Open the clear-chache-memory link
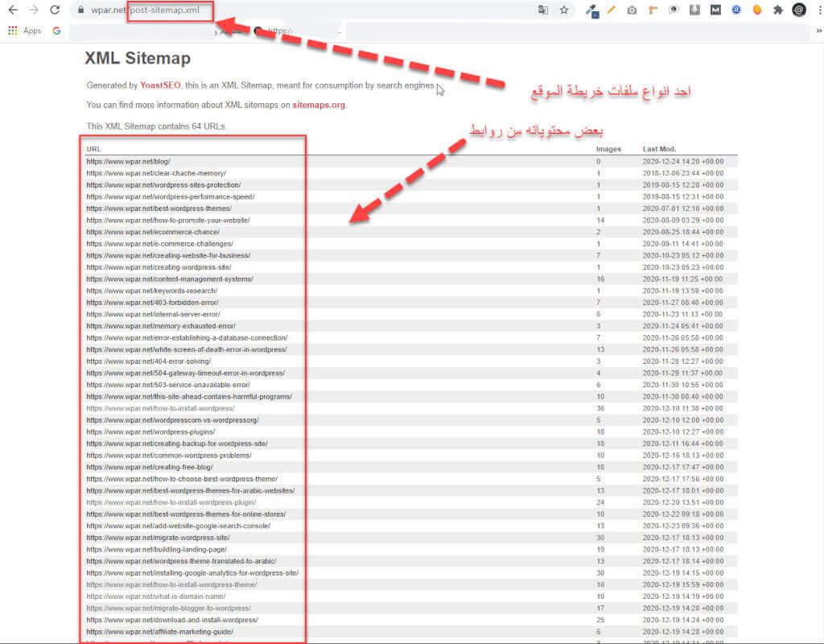This screenshot has height=644, width=824. click(x=156, y=173)
